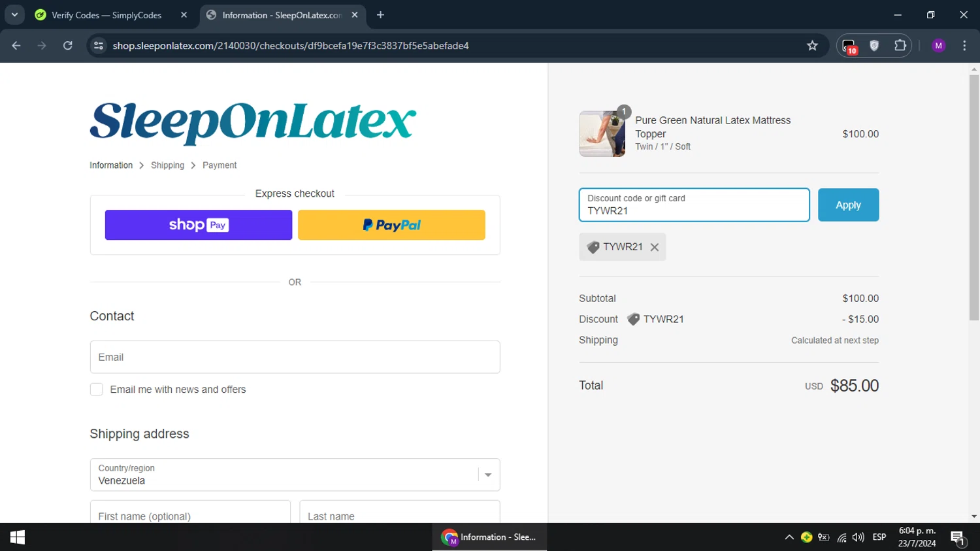Check out with PayPal button
Viewport: 980px width, 551px height.
[x=391, y=225]
